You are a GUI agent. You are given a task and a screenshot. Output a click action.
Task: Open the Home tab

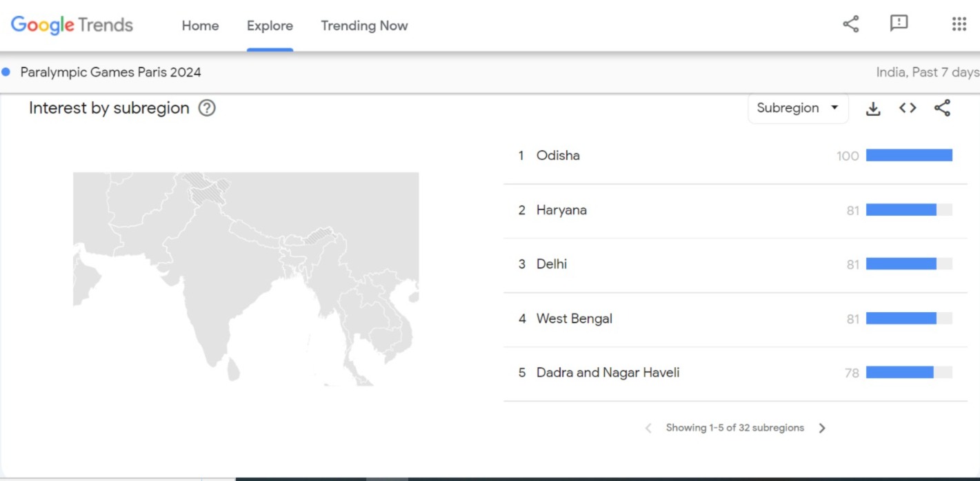(x=200, y=26)
